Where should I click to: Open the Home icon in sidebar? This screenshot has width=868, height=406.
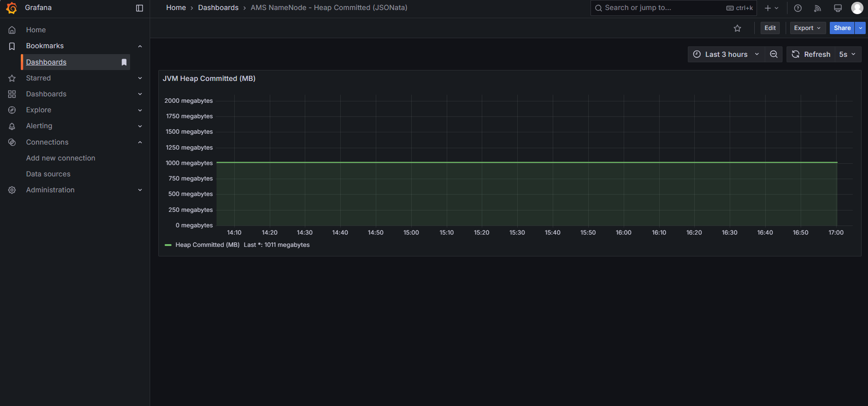point(12,30)
